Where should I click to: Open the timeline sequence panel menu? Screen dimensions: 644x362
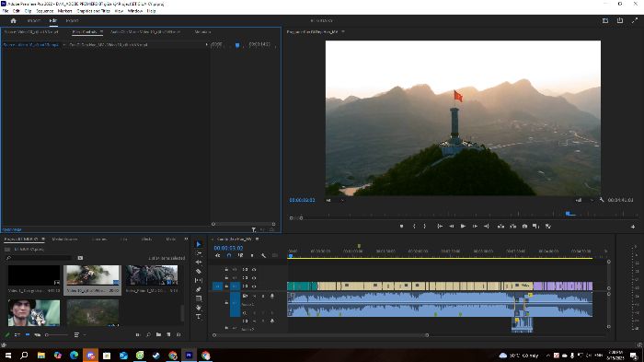coord(257,239)
